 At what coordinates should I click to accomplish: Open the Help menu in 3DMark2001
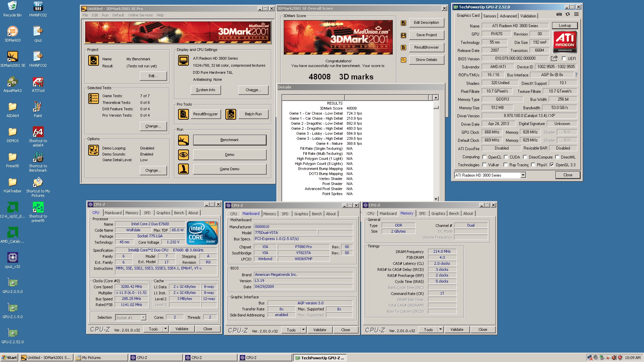(x=160, y=15)
